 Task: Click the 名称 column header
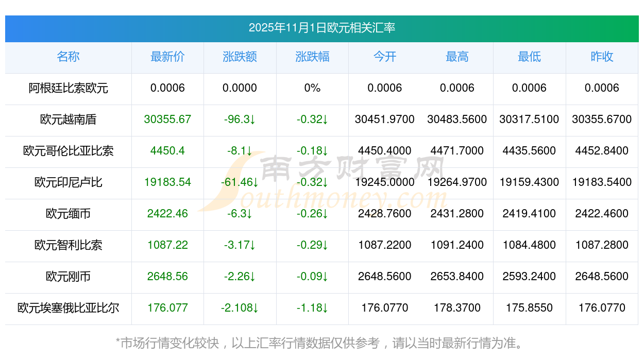(68, 57)
